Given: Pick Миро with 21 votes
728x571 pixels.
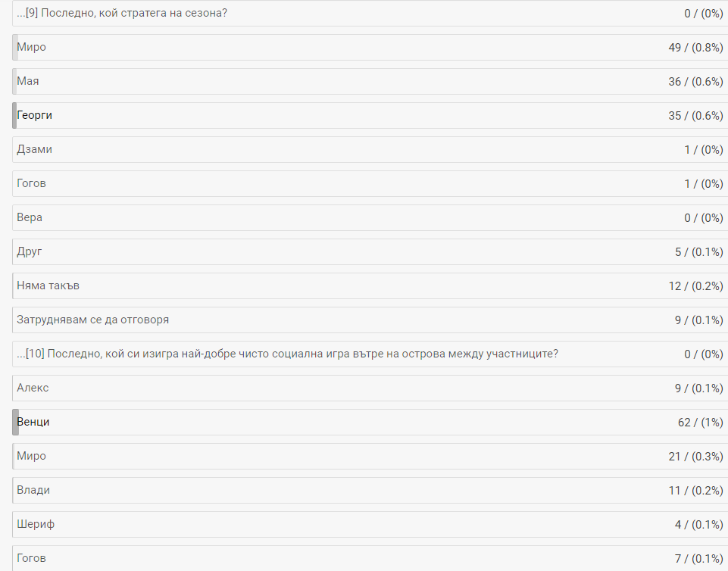Looking at the screenshot, I should pyautogui.click(x=370, y=457).
